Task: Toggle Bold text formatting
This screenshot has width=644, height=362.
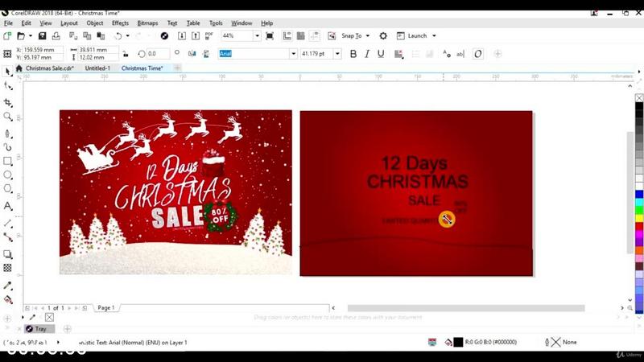Action: [353, 54]
